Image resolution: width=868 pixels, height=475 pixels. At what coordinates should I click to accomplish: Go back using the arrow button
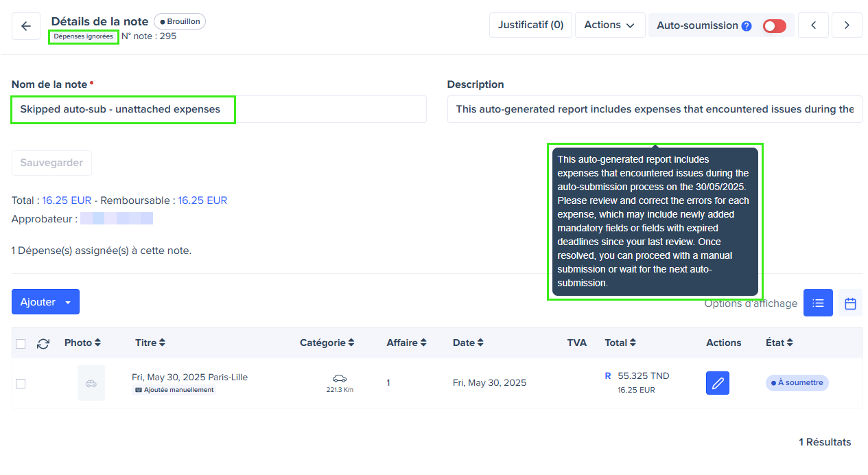pos(26,26)
